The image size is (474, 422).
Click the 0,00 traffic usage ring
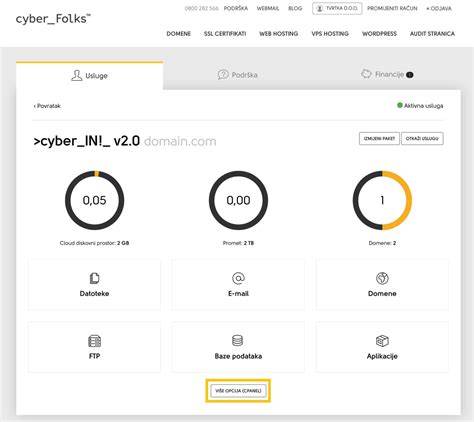pos(238,200)
